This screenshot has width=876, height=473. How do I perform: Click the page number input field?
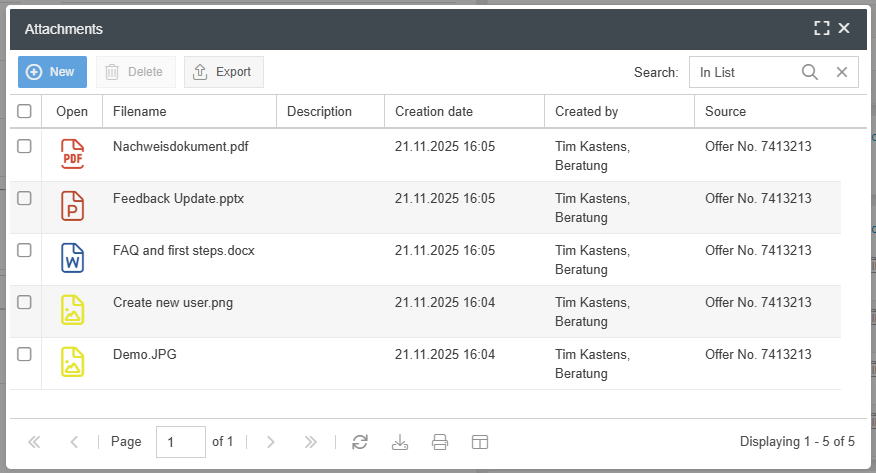(x=180, y=441)
